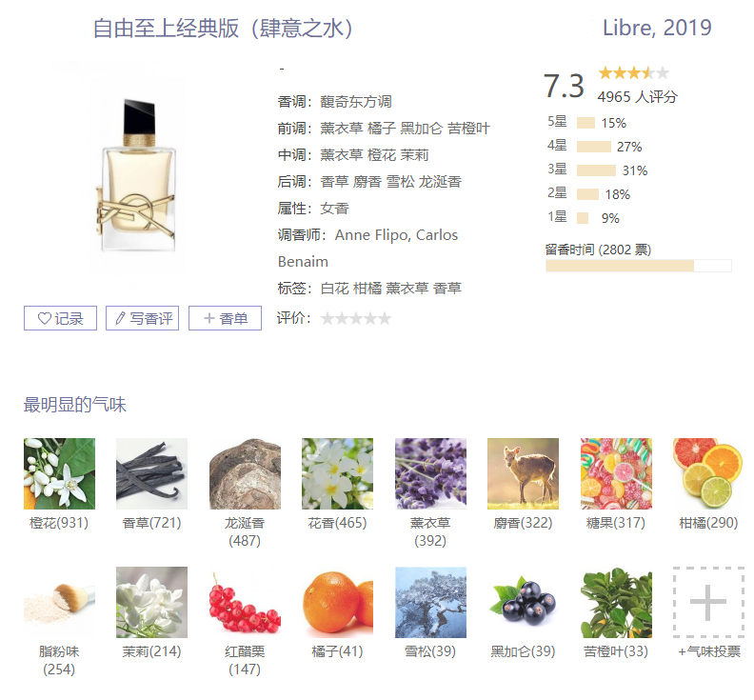Image resolution: width=754 pixels, height=700 pixels.
Task: Add perfume to list via 香单 button
Action: pos(225,318)
